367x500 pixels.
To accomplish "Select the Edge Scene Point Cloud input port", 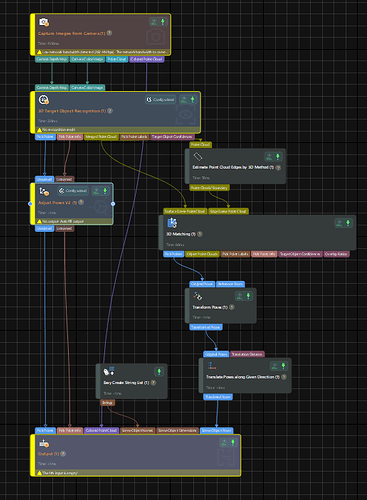I will (x=229, y=211).
